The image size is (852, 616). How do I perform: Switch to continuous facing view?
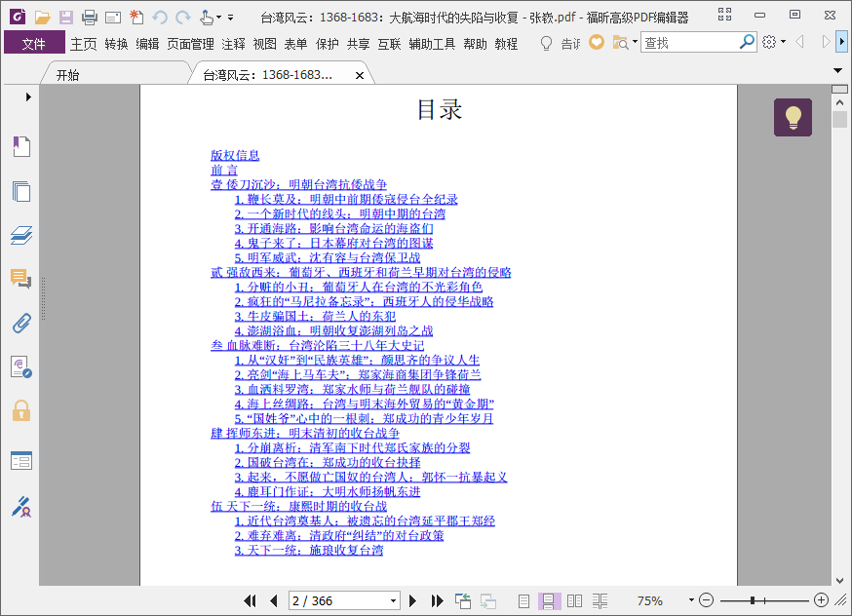600,600
